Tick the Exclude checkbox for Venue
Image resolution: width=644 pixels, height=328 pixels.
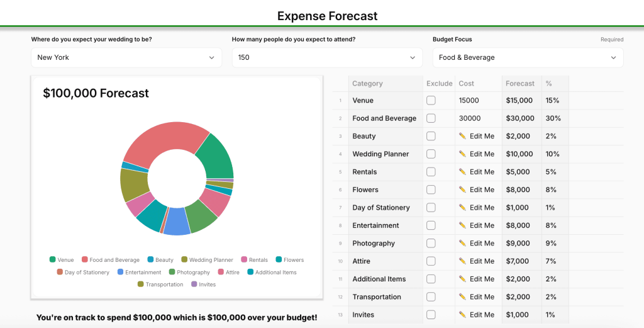(431, 100)
